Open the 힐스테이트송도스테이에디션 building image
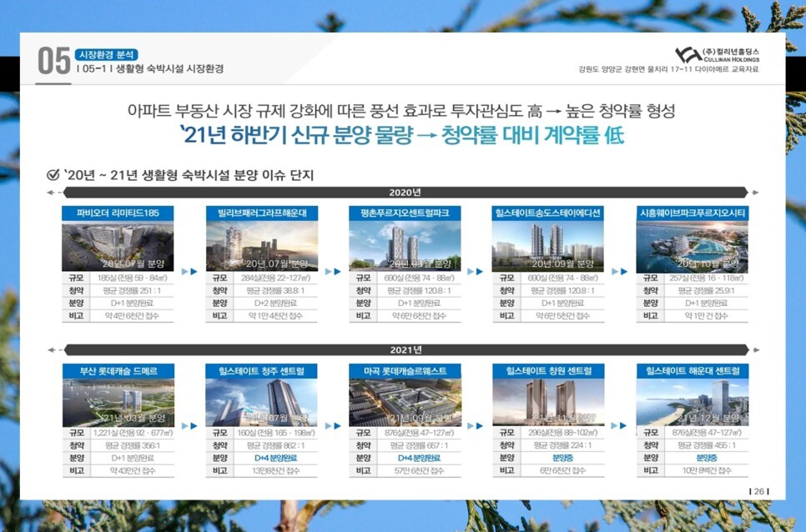The width and height of the screenshot is (806, 532). pyautogui.click(x=548, y=247)
